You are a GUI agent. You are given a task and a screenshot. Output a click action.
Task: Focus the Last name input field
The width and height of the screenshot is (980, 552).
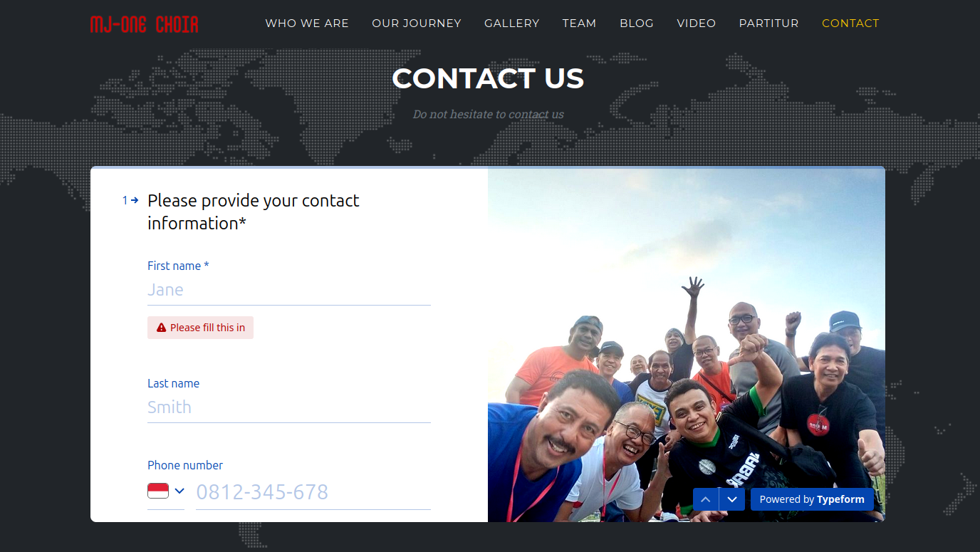point(289,407)
